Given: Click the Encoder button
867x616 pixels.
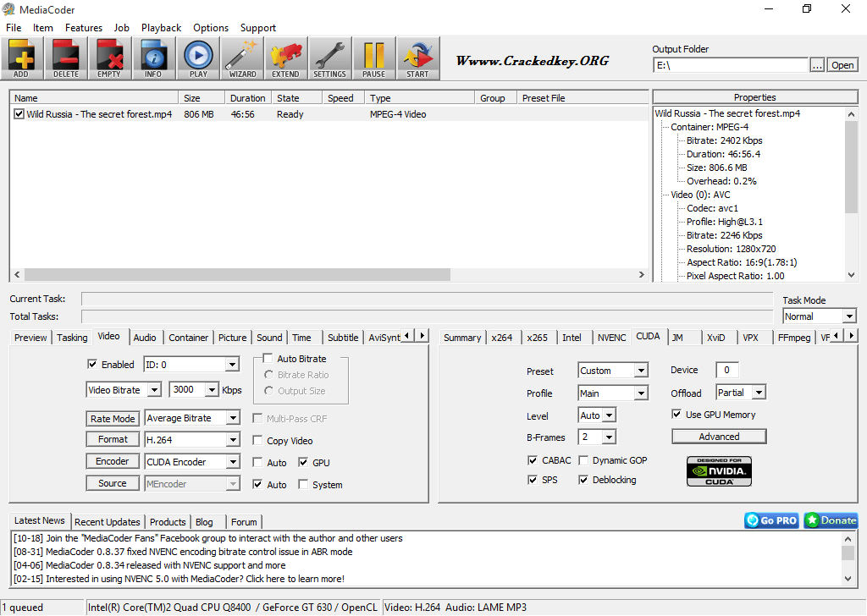Looking at the screenshot, I should pos(113,461).
